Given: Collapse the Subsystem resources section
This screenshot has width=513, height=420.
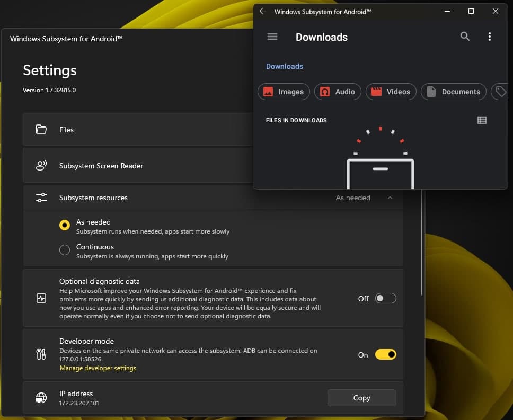Looking at the screenshot, I should click(x=390, y=198).
